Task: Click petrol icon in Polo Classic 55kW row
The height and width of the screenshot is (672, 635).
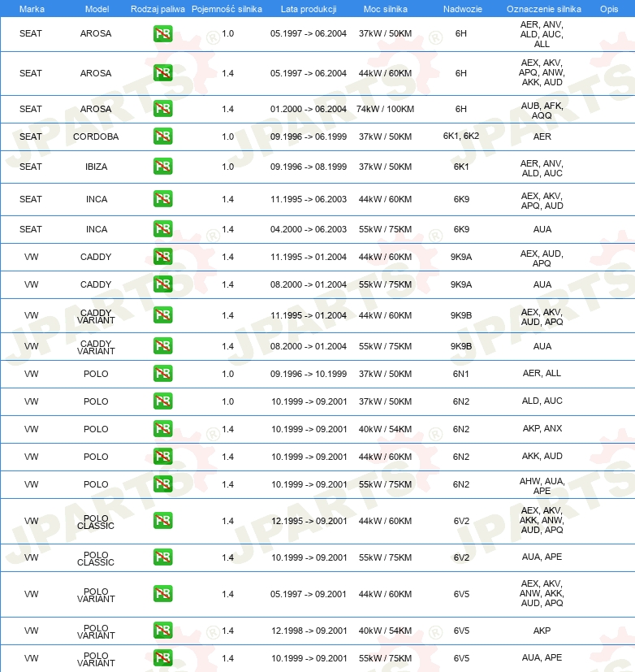Action: [162, 557]
